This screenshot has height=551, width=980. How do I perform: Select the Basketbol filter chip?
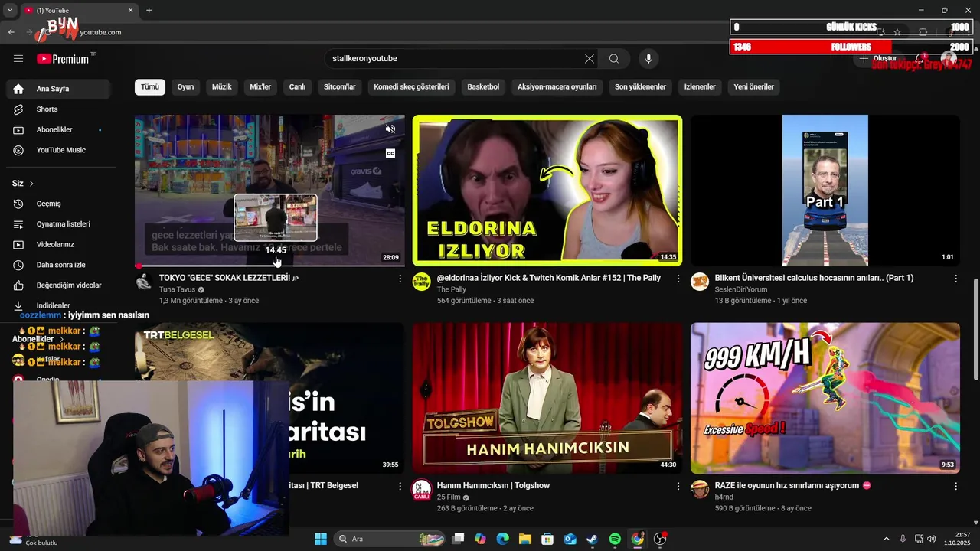(483, 87)
